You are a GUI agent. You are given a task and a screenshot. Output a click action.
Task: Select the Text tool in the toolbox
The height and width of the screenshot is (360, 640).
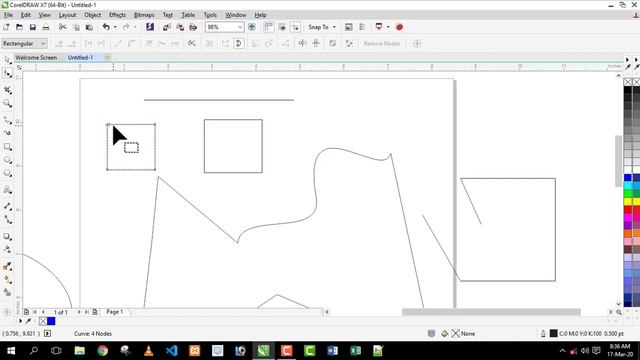pyautogui.click(x=7, y=190)
